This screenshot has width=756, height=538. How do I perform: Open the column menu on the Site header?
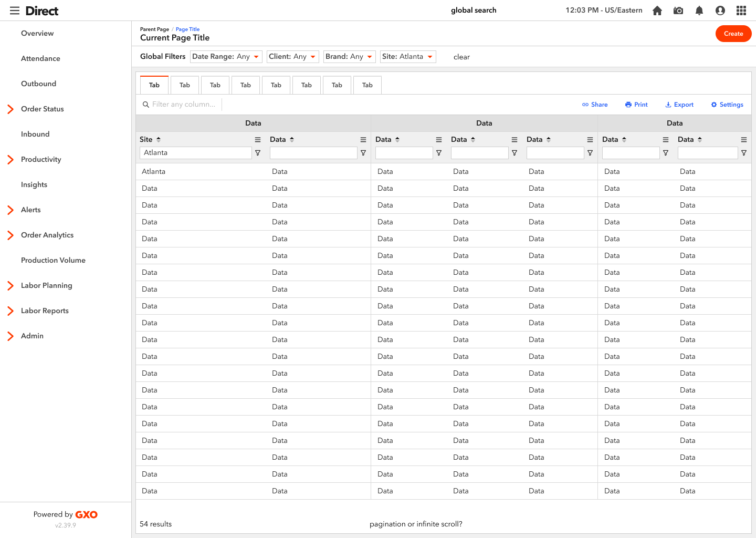257,139
